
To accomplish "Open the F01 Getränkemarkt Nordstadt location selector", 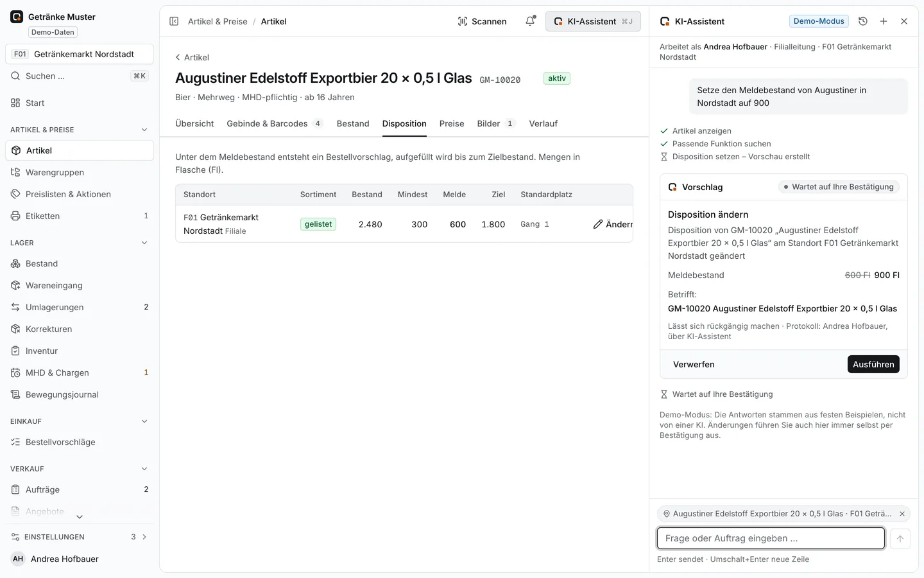I will (80, 54).
